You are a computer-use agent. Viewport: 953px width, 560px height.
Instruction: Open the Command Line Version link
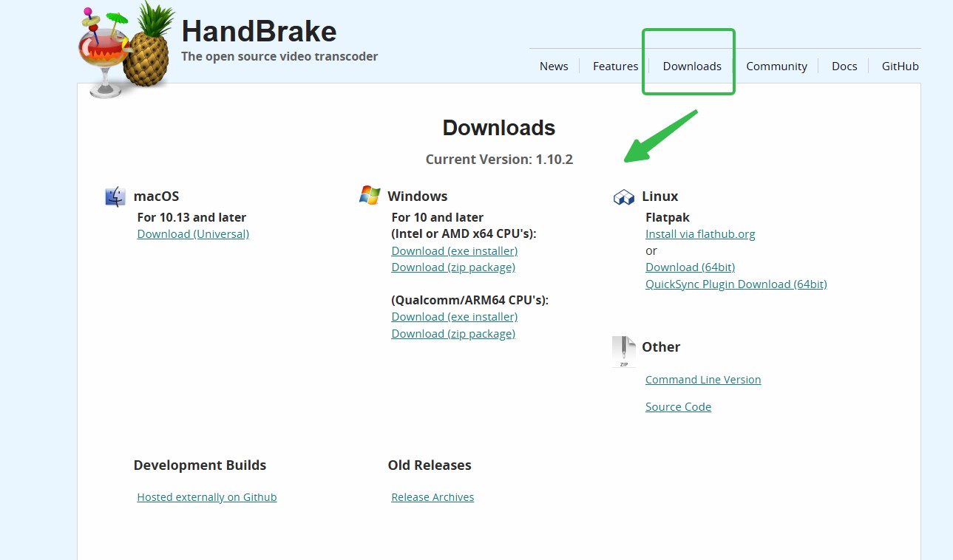pos(703,380)
